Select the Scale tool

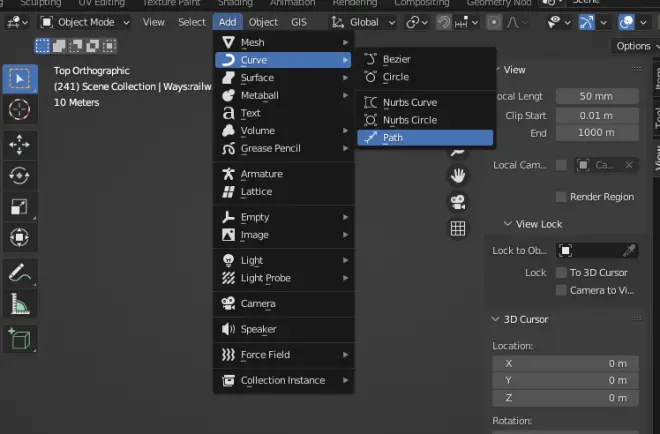point(20,207)
